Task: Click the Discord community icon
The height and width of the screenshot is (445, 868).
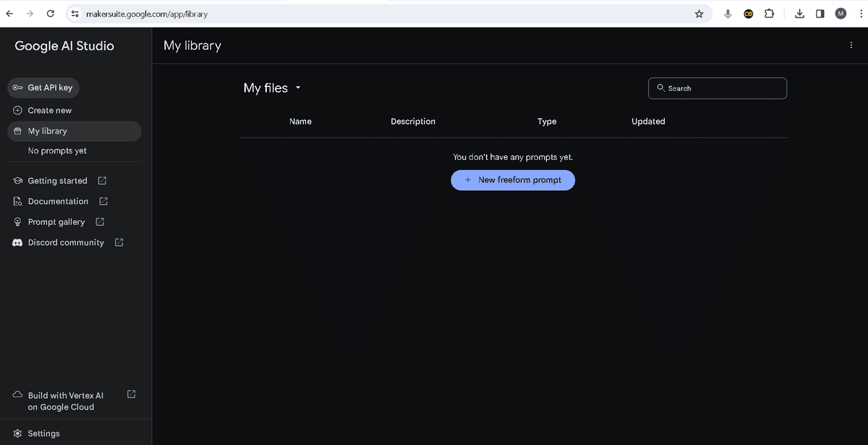Action: (x=17, y=242)
